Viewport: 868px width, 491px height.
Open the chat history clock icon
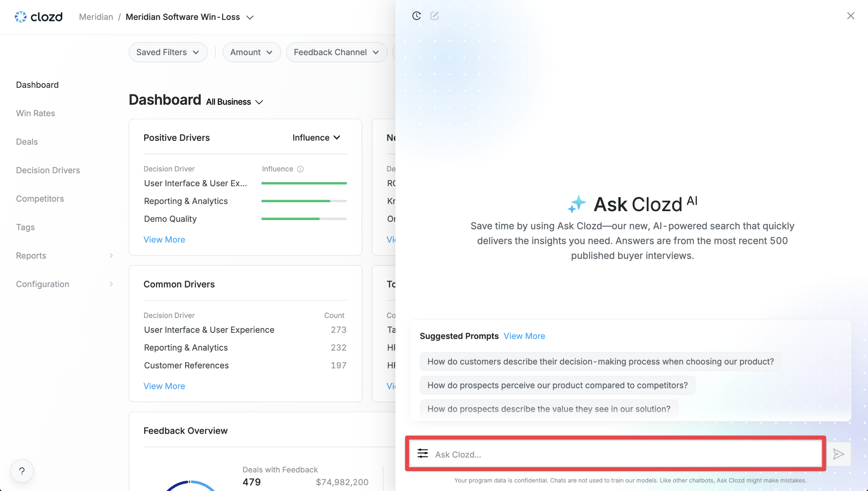coord(417,16)
